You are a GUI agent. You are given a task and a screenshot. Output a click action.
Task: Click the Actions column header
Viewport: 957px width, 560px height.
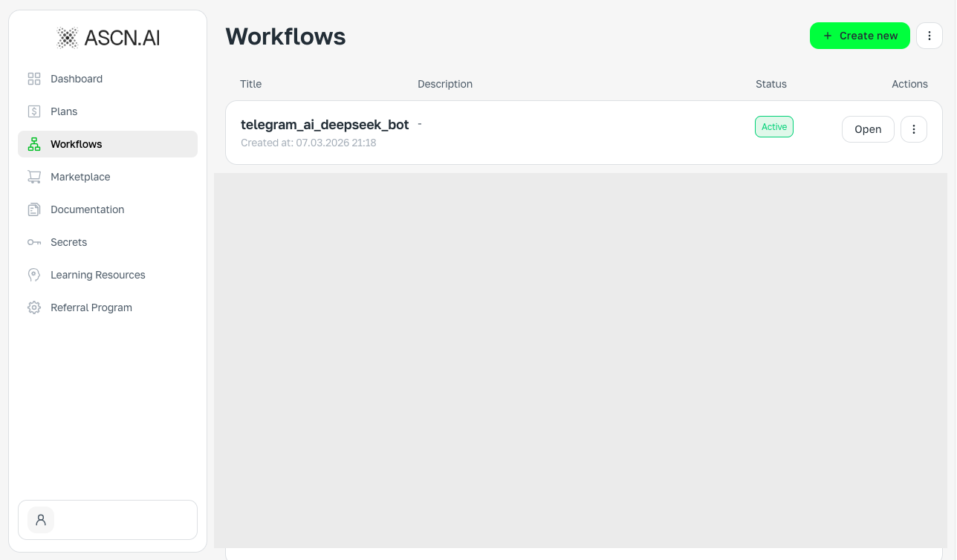point(909,84)
